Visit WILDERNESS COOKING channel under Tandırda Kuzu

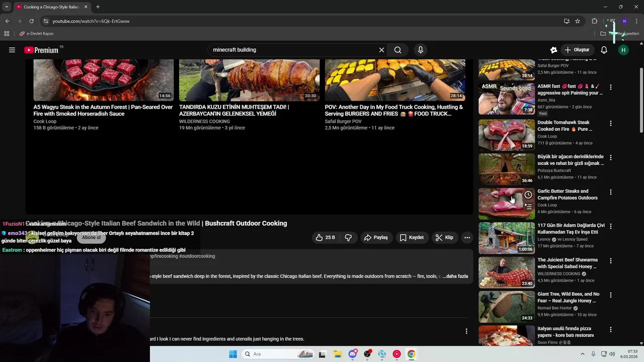[x=204, y=121]
